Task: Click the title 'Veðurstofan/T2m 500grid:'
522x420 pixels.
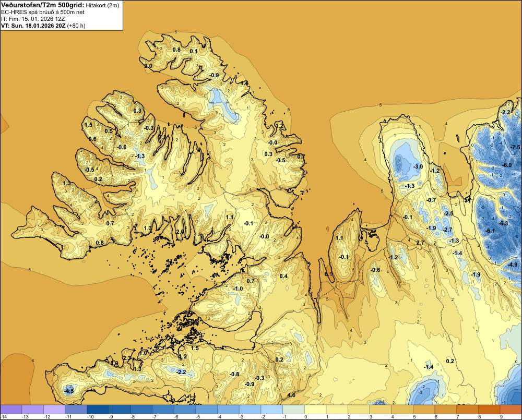Action: [x=43, y=5]
